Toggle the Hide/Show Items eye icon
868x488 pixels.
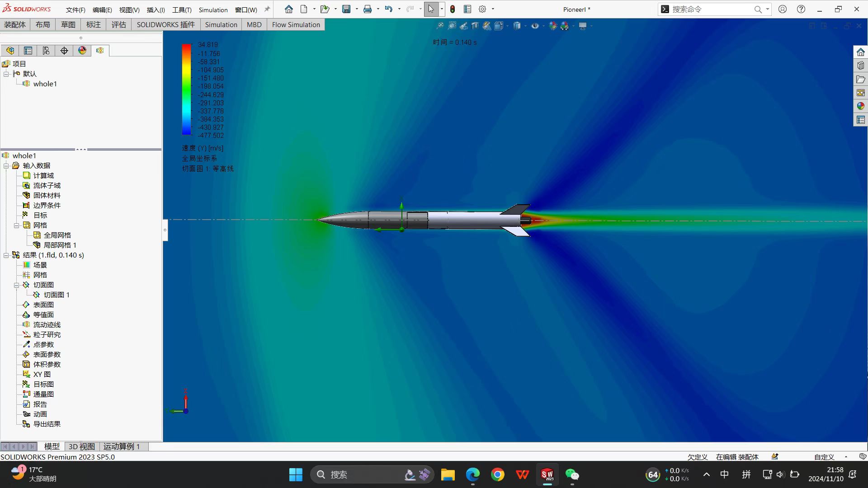[535, 26]
